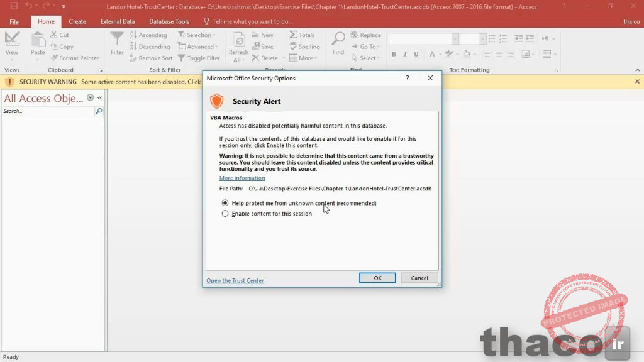Click the Italic formatting toggle
This screenshot has width=644, height=362.
[406, 55]
